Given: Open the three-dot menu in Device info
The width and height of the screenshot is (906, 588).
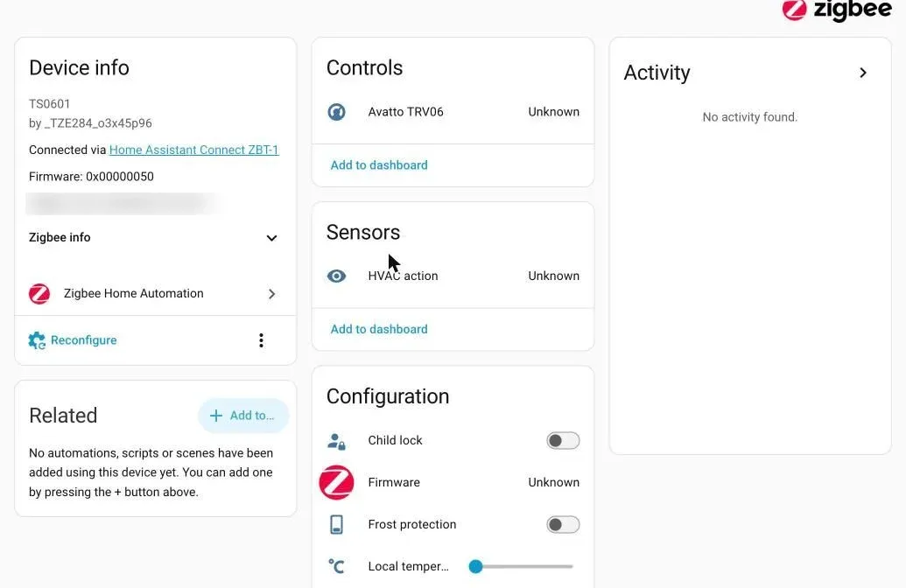Looking at the screenshot, I should point(261,340).
